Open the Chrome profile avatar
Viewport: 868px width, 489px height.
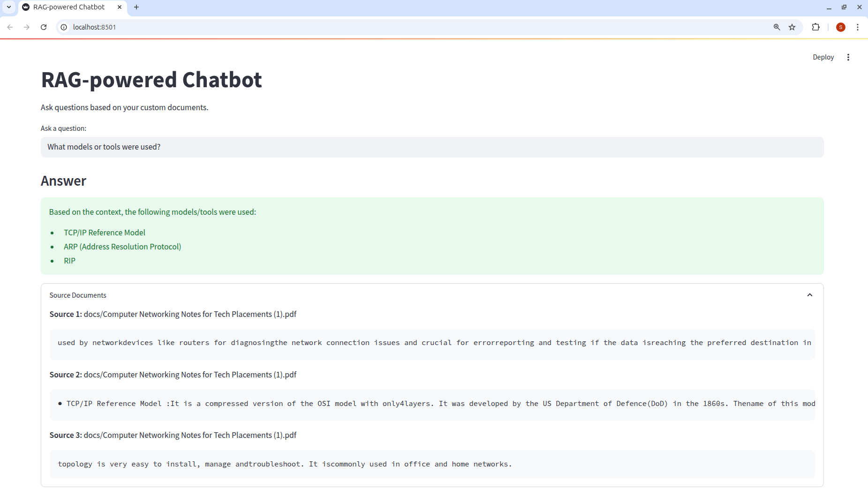point(840,27)
